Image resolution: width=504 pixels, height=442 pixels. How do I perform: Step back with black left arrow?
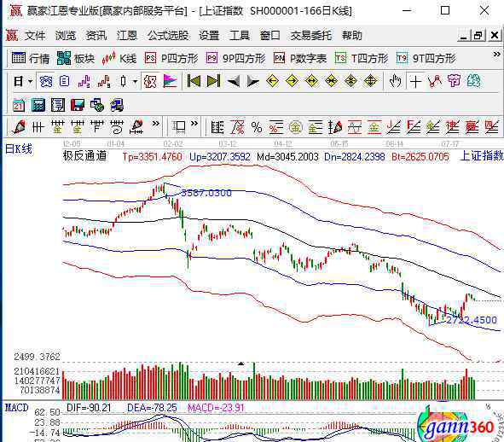click(234, 81)
